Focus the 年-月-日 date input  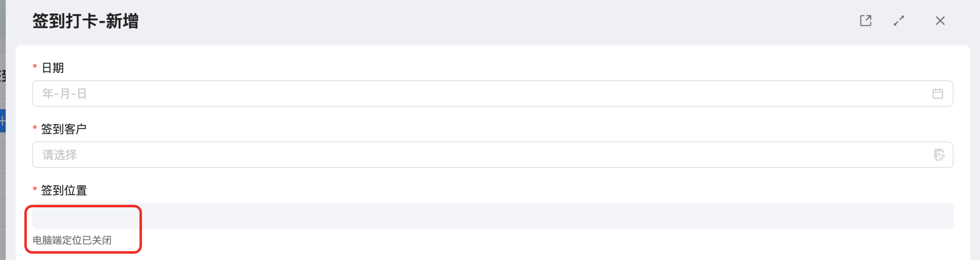(x=492, y=93)
